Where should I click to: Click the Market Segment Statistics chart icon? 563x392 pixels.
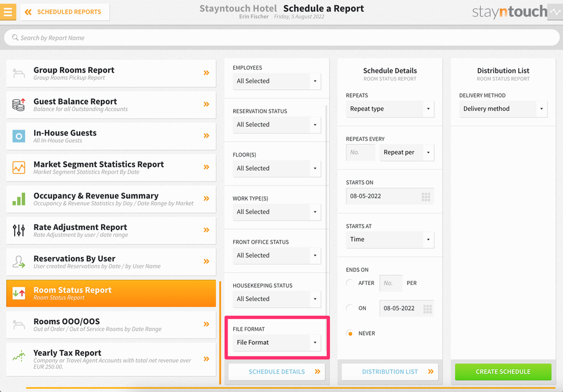[x=19, y=168]
